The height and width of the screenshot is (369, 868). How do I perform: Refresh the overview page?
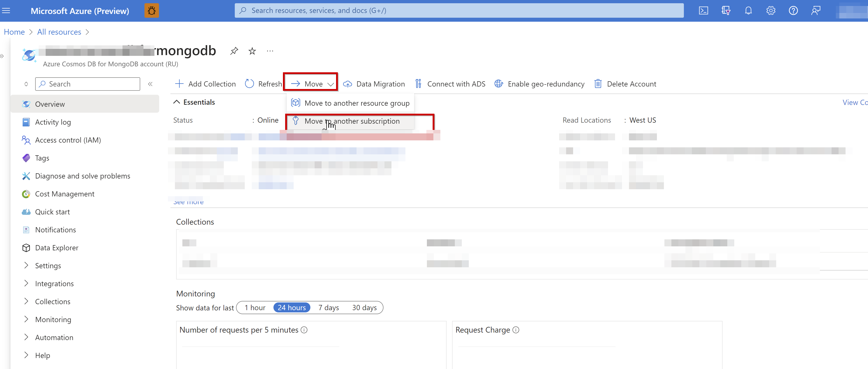(x=263, y=84)
